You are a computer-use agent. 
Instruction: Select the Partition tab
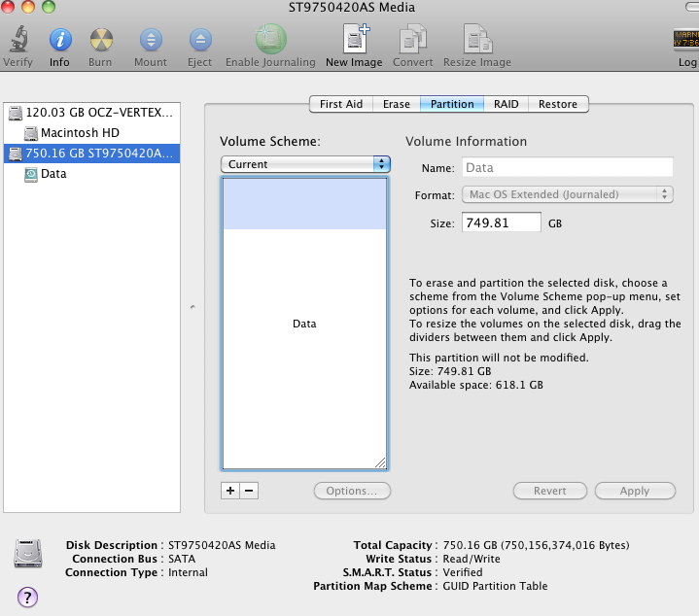click(452, 104)
